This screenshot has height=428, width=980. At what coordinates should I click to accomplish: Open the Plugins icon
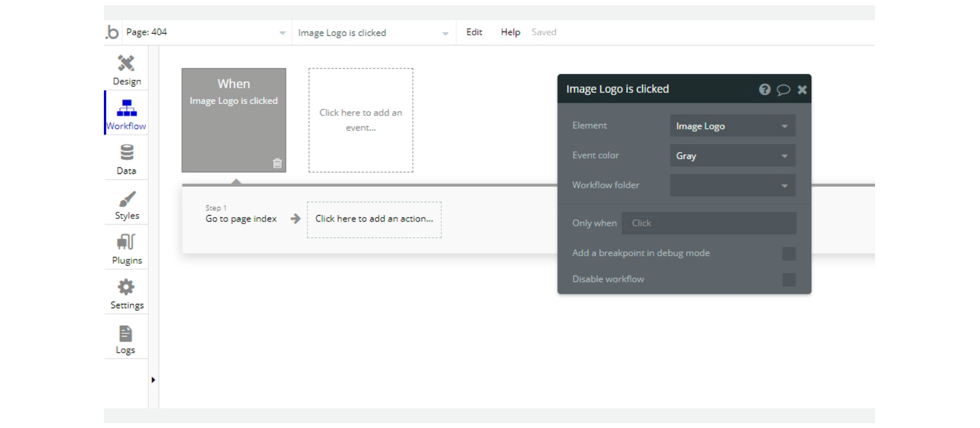126,242
